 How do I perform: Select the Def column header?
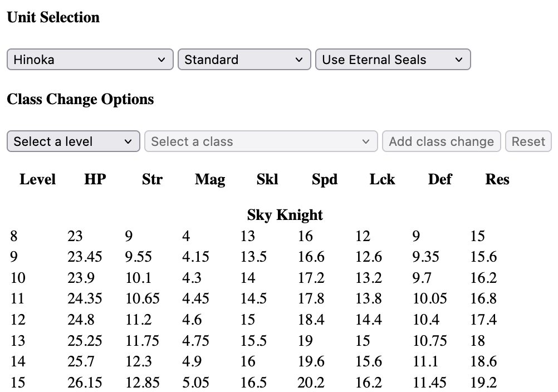(440, 179)
